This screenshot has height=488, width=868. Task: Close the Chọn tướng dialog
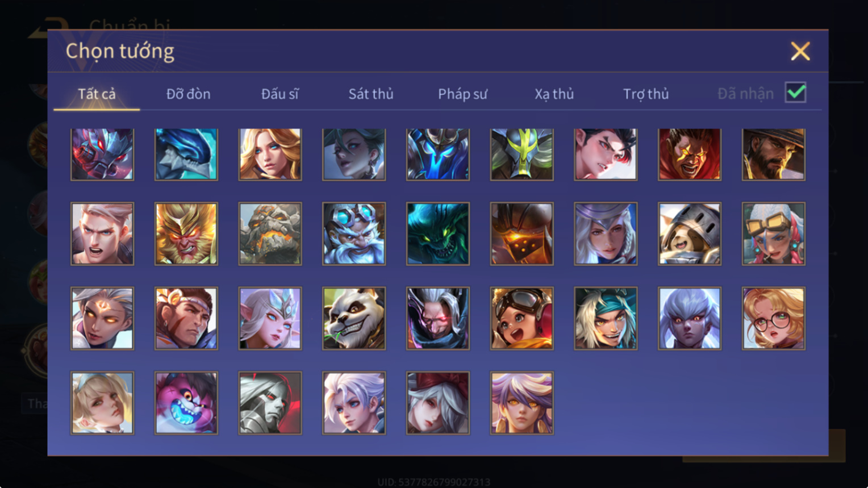point(800,51)
